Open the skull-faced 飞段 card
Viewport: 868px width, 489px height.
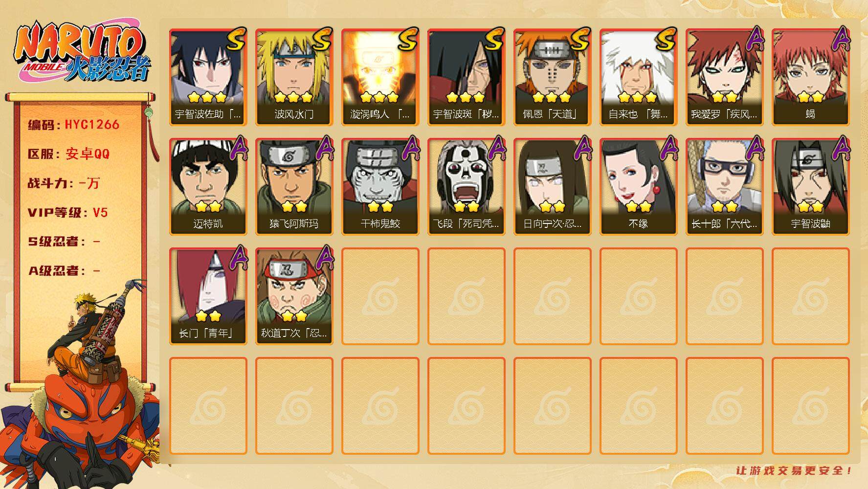(x=466, y=186)
